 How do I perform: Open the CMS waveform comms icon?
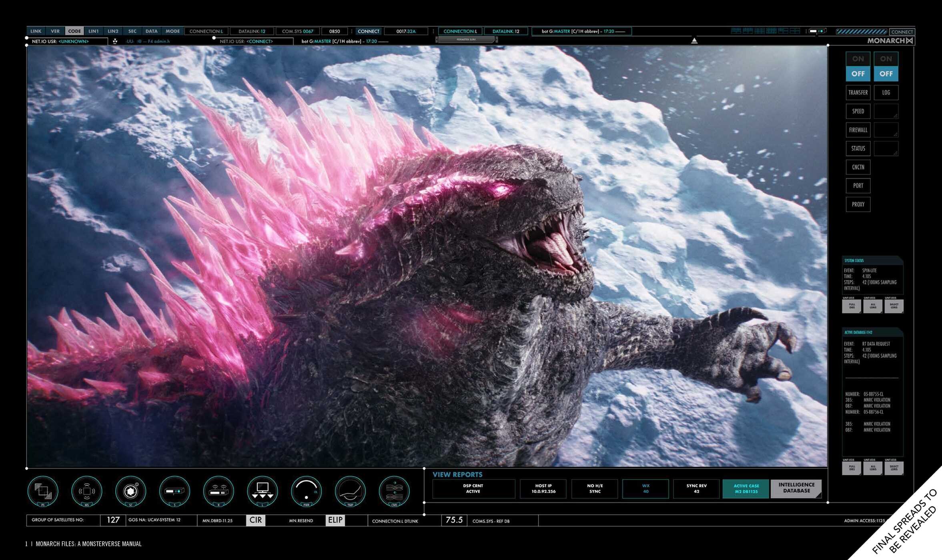coord(394,491)
